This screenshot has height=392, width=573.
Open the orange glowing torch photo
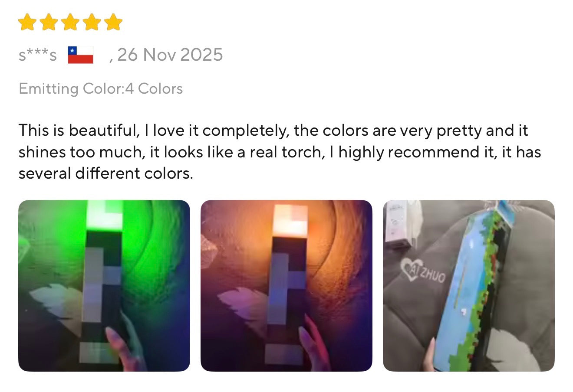pos(286,286)
